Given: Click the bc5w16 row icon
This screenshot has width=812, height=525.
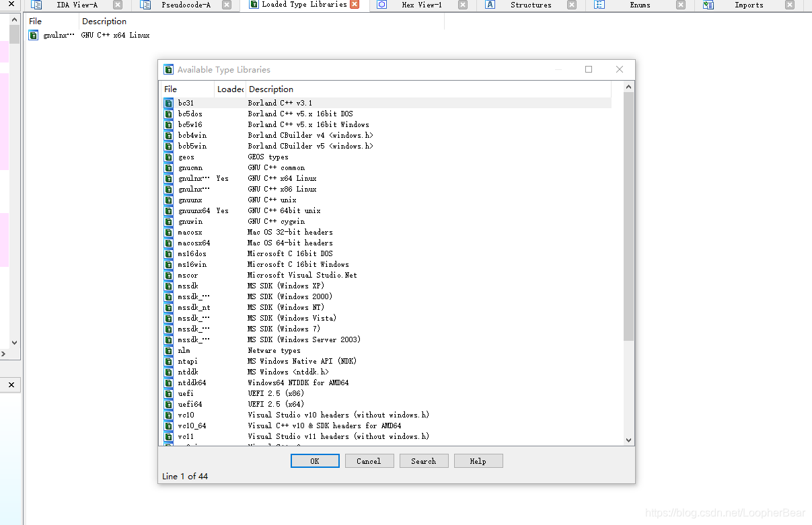Looking at the screenshot, I should 169,124.
